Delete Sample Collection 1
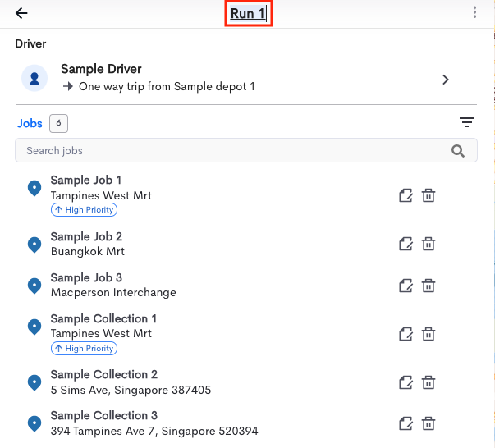495x448 pixels. coord(429,334)
